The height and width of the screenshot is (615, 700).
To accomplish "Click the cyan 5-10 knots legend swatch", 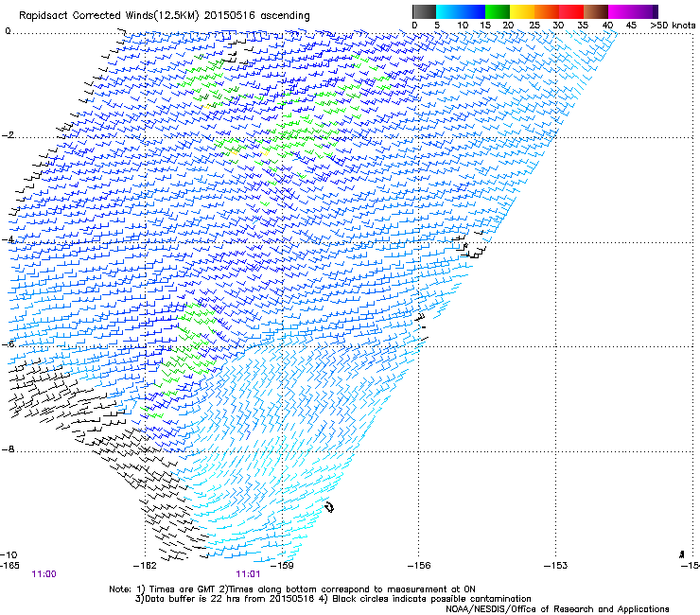I will 448,11.
